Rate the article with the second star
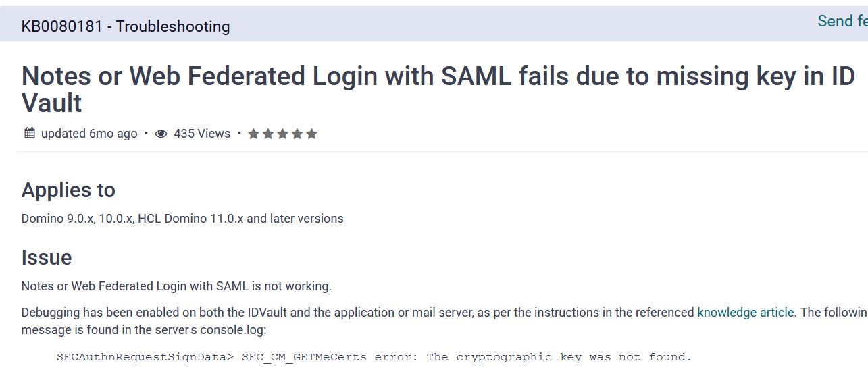The width and height of the screenshot is (868, 376). pos(268,134)
